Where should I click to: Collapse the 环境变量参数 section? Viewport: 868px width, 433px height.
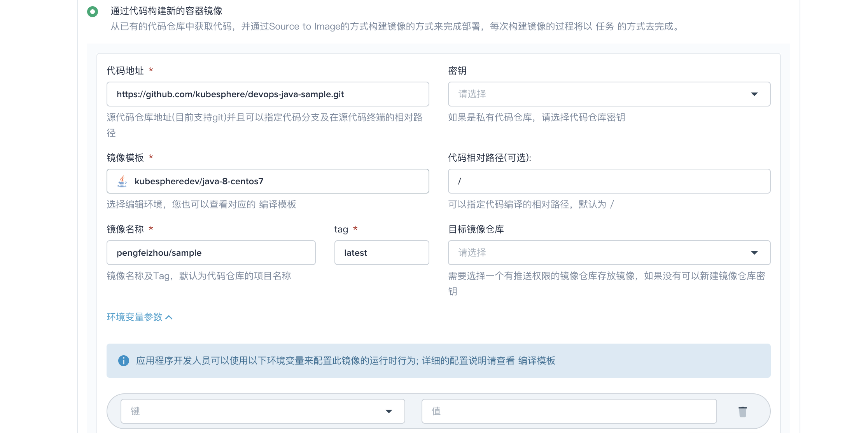pos(139,317)
